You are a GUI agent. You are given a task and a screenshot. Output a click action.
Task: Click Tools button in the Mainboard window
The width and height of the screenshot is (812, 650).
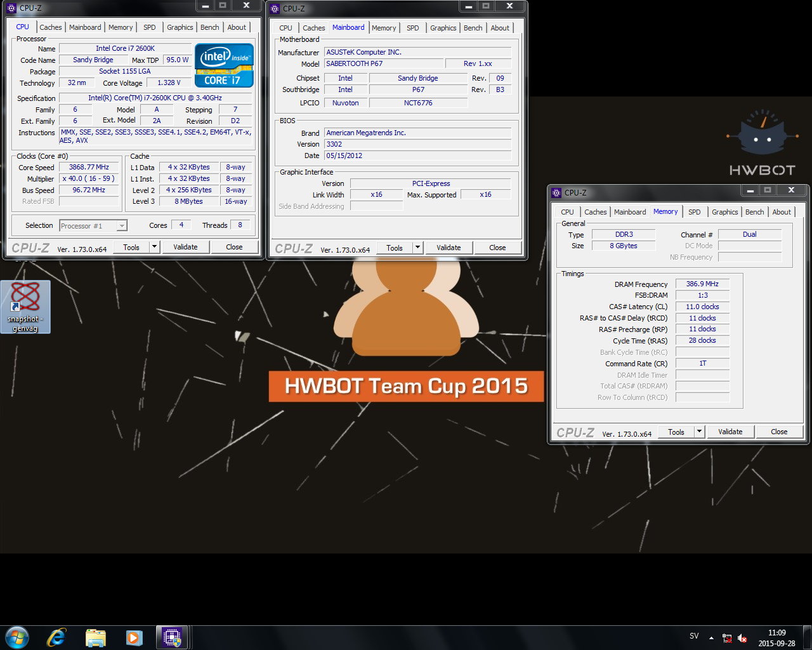point(395,248)
